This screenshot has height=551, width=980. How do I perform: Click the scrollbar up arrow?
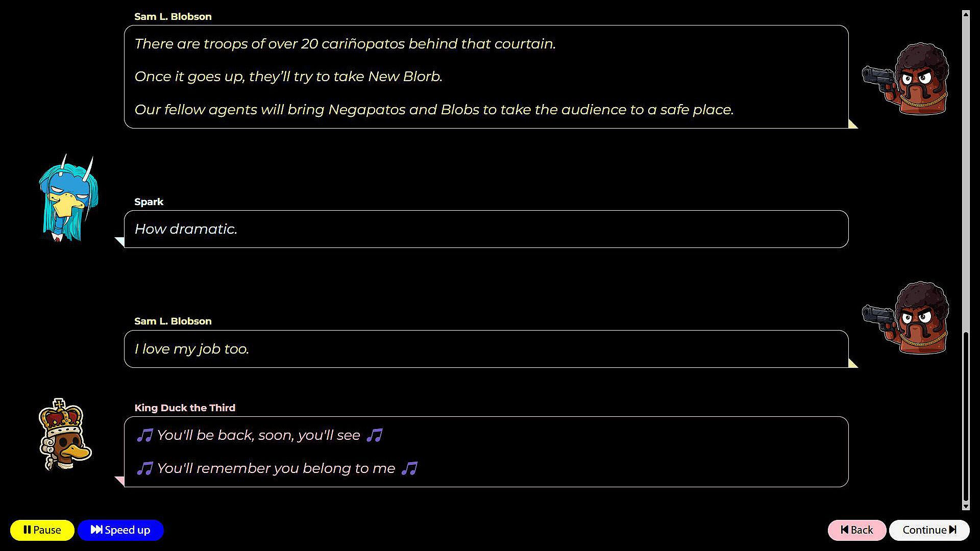pyautogui.click(x=966, y=14)
